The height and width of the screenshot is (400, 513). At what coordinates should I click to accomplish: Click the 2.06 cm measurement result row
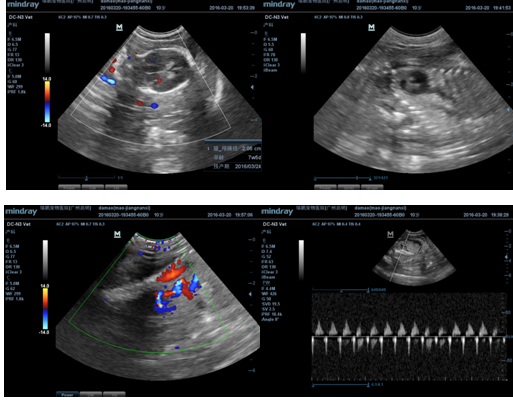(233, 149)
